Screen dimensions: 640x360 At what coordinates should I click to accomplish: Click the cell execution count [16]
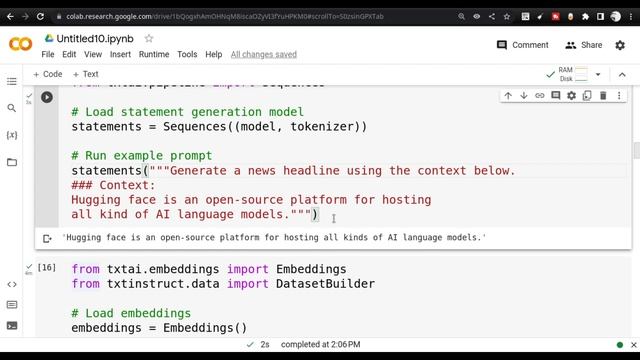tap(47, 267)
